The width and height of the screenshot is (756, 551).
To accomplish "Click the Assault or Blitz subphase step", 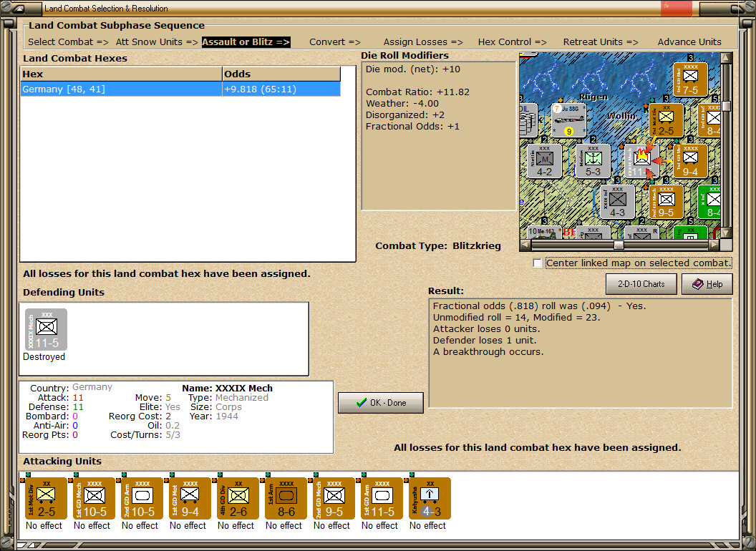I will pos(246,42).
